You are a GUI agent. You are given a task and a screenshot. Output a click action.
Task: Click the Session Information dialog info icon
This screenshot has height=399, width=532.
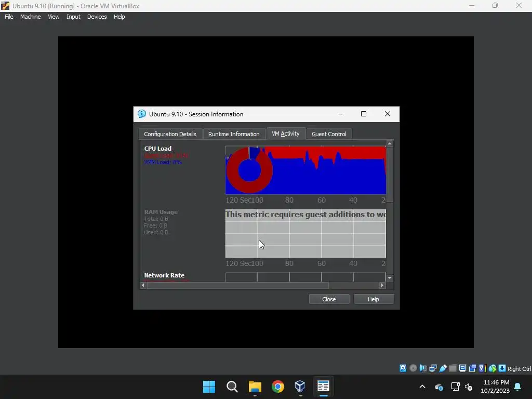(x=141, y=114)
